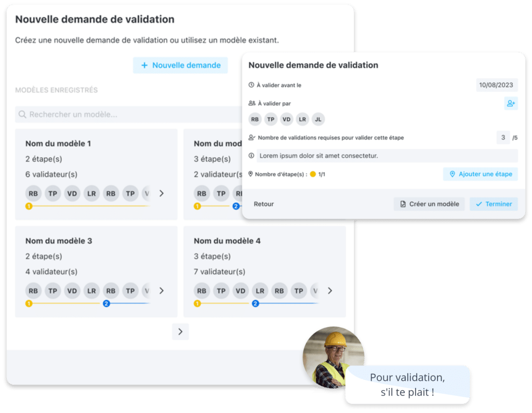The width and height of the screenshot is (532, 413).
Task: Click Créer un modèle
Action: pos(429,204)
